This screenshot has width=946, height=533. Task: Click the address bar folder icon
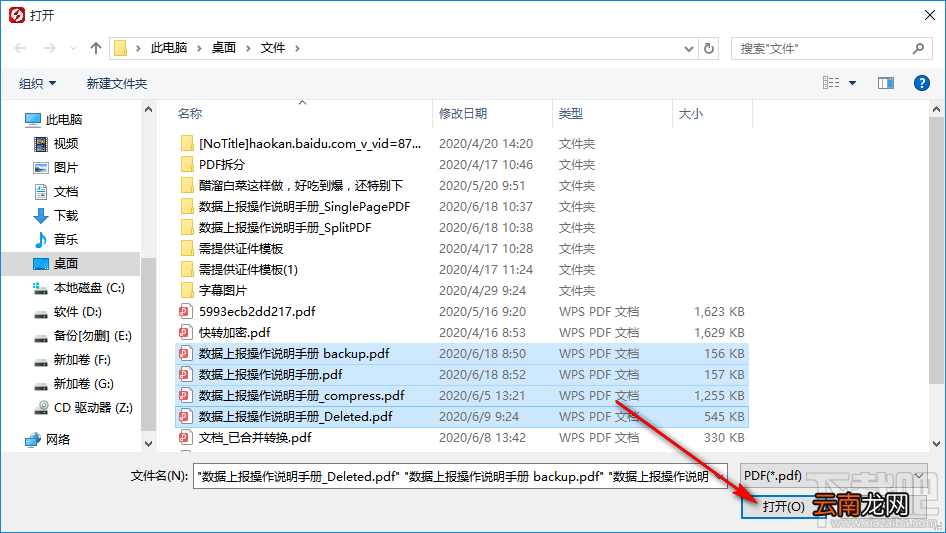click(121, 48)
